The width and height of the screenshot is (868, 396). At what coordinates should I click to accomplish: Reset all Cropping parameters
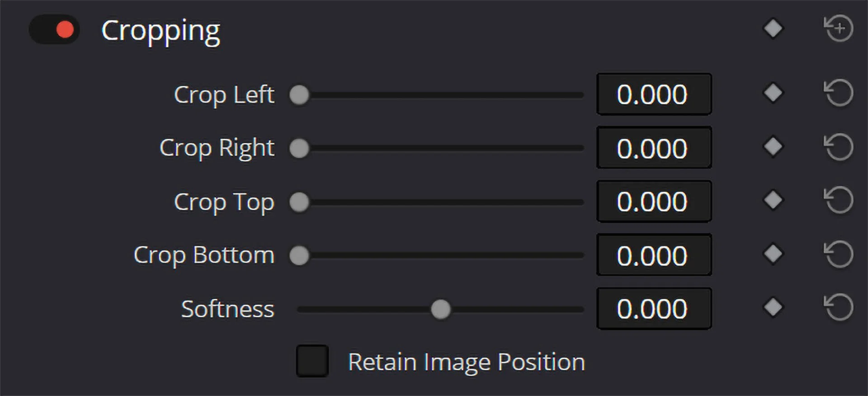(x=839, y=28)
